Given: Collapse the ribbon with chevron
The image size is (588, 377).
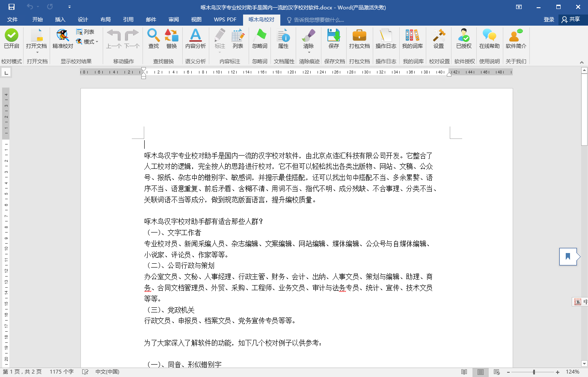Looking at the screenshot, I should coord(582,62).
